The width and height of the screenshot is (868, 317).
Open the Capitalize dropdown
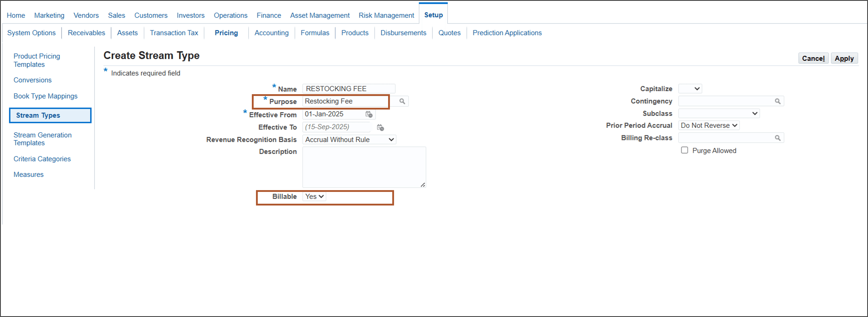pyautogui.click(x=690, y=89)
